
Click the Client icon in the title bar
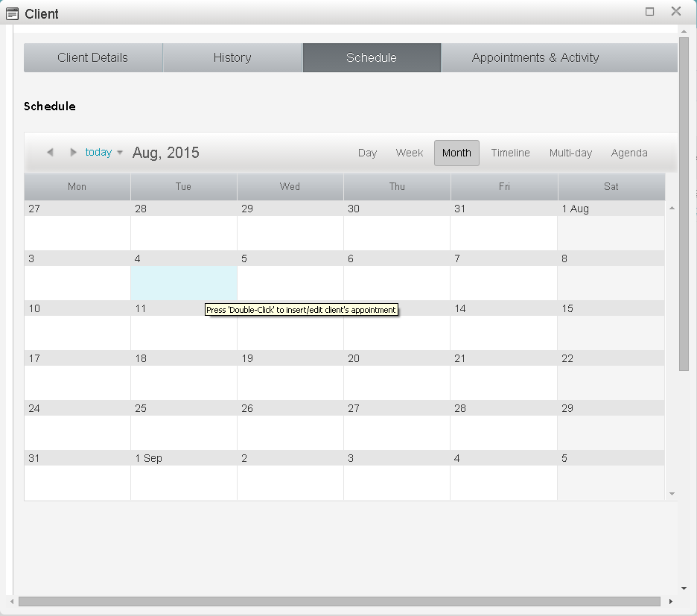tap(11, 13)
